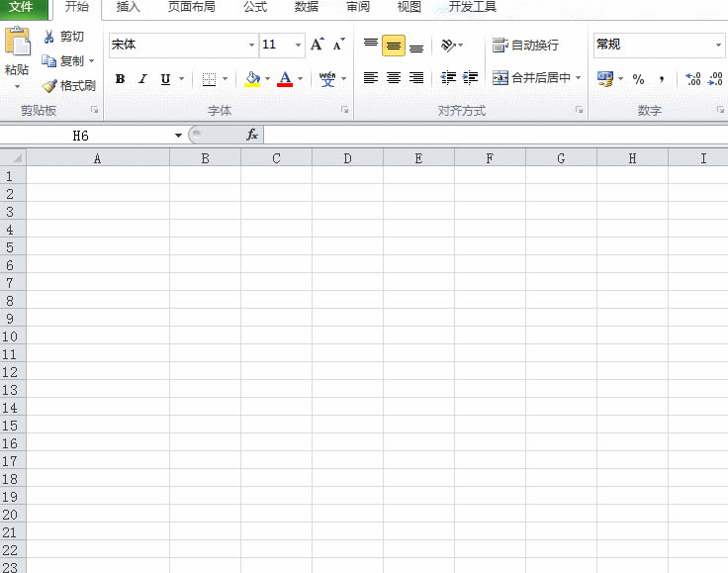Click the Paste clipboard icon
This screenshot has height=573, width=728.
click(x=17, y=42)
